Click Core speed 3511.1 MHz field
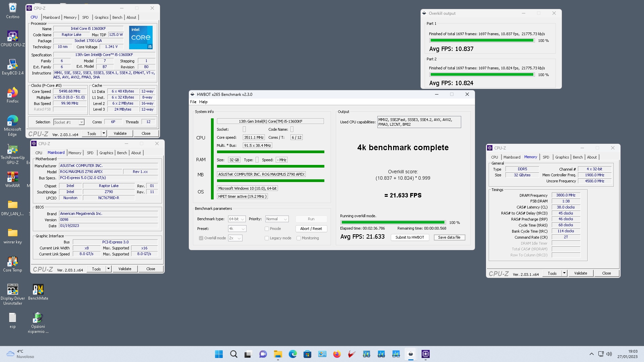 tap(254, 137)
